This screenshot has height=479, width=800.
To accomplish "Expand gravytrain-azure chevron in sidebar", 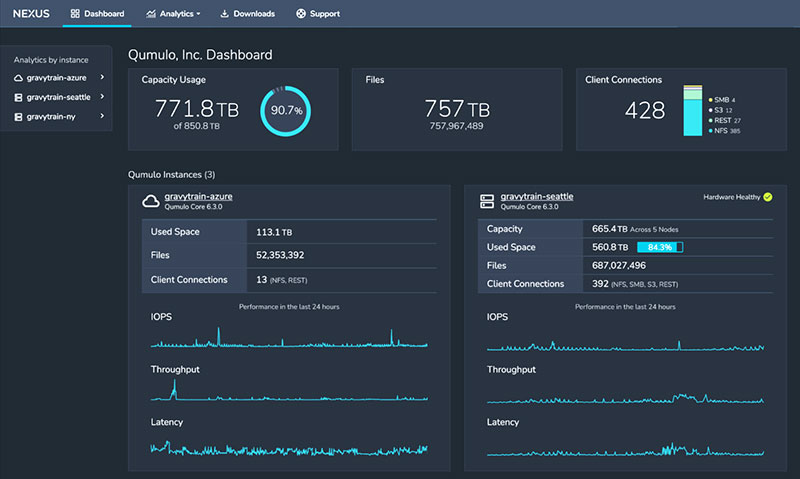I will (x=102, y=77).
